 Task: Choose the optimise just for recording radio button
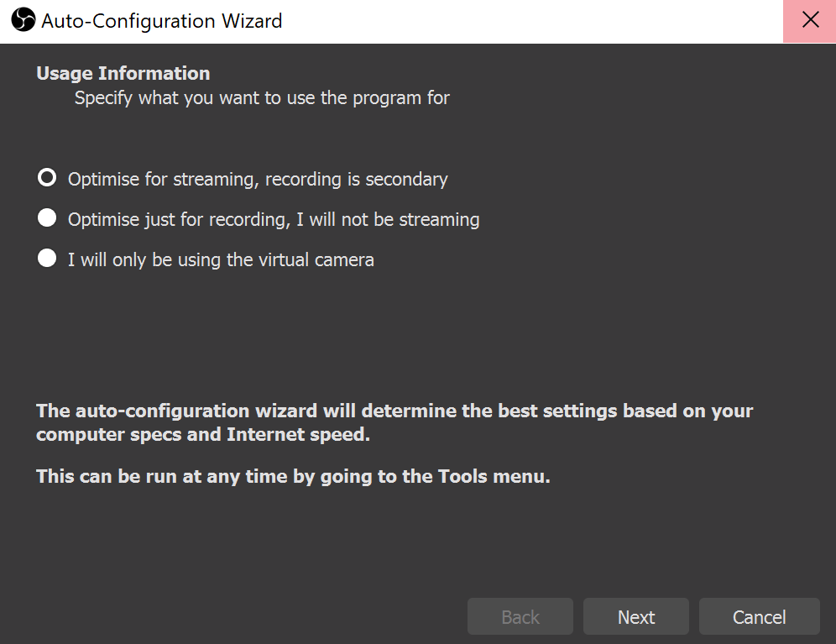click(47, 217)
